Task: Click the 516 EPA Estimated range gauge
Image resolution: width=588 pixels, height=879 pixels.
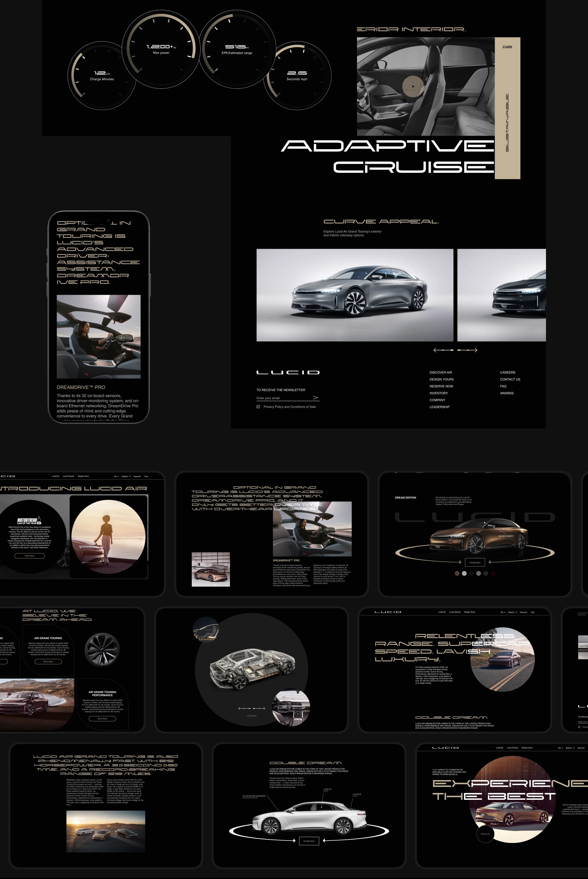Action: tap(237, 49)
